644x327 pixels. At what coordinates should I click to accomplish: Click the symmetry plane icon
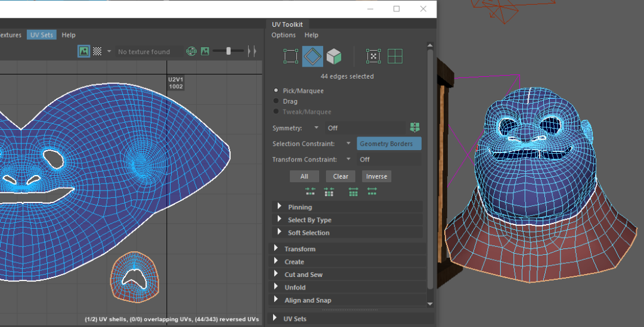coord(415,127)
